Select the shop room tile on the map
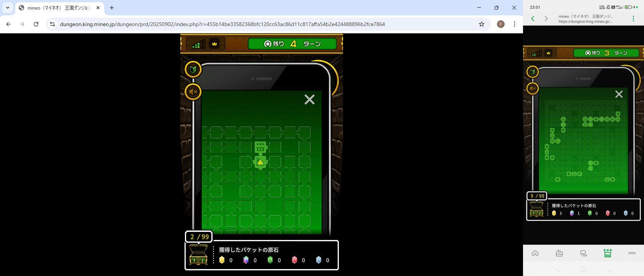 (x=260, y=147)
